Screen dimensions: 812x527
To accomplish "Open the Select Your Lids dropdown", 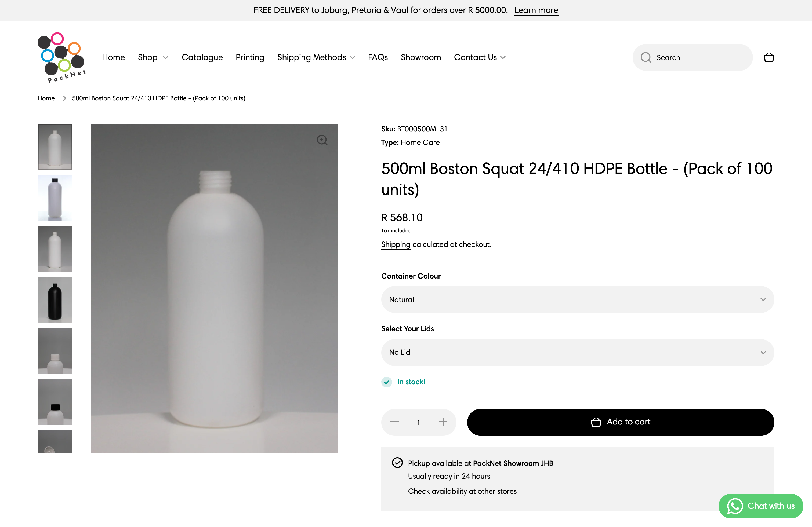I will pos(577,352).
